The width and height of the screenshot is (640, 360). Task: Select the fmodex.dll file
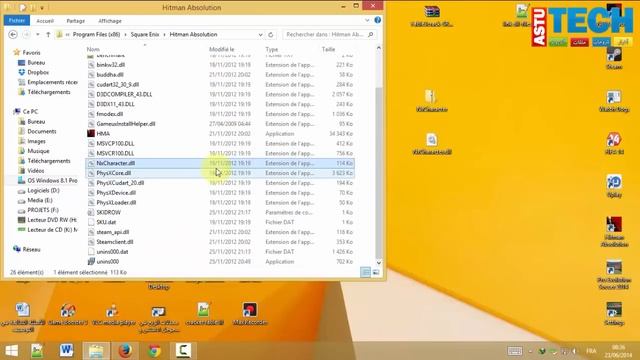click(x=109, y=114)
